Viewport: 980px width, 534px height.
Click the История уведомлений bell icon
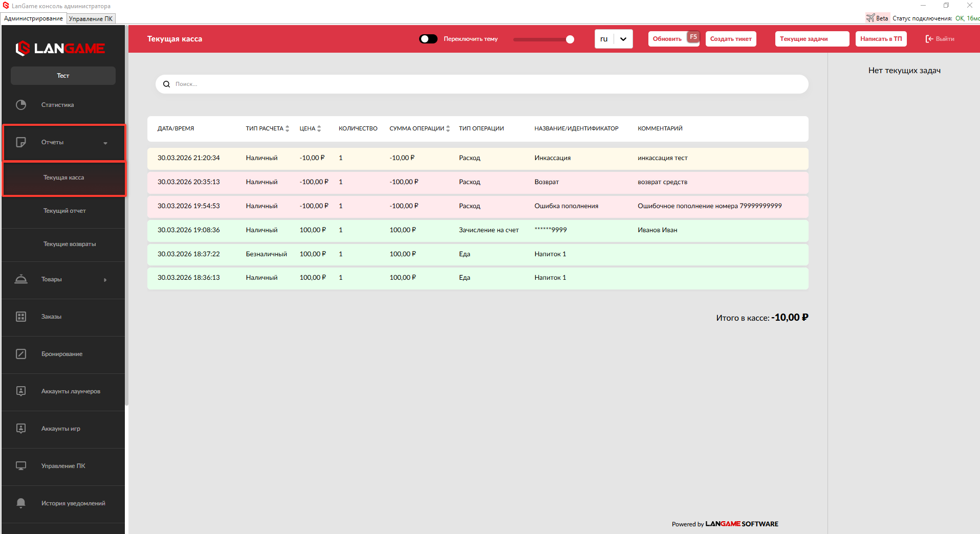[x=21, y=503]
